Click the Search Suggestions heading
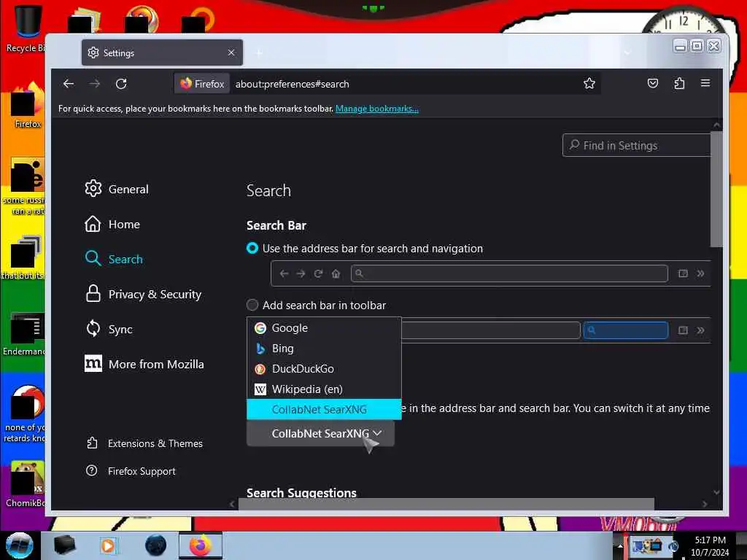 (x=301, y=493)
